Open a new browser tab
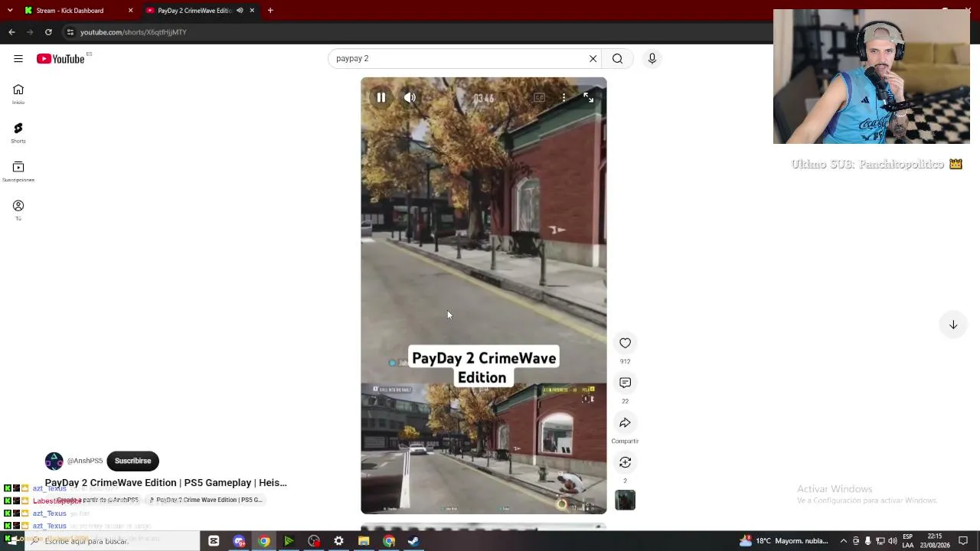This screenshot has height=551, width=980. [270, 11]
